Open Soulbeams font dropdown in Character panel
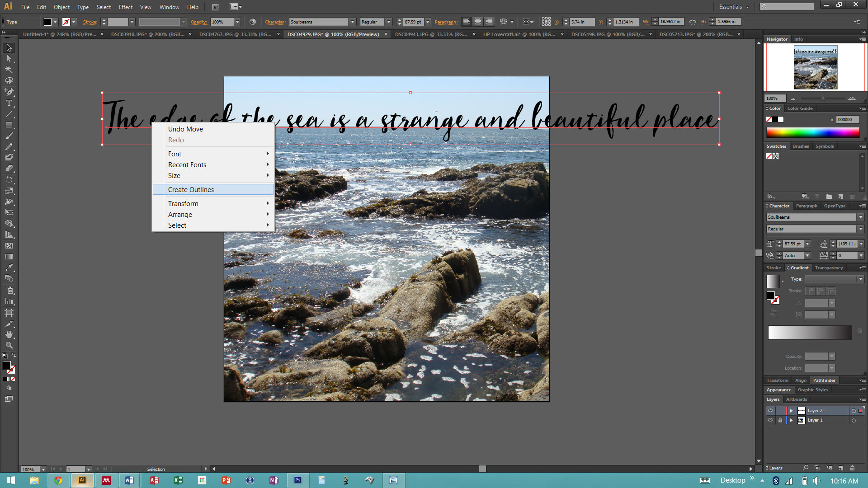 861,217
